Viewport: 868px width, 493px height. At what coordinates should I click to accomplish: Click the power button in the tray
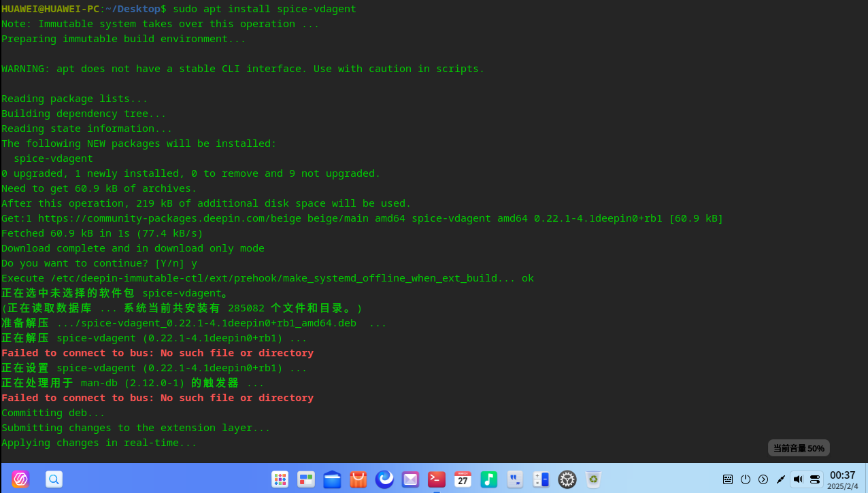coord(746,479)
